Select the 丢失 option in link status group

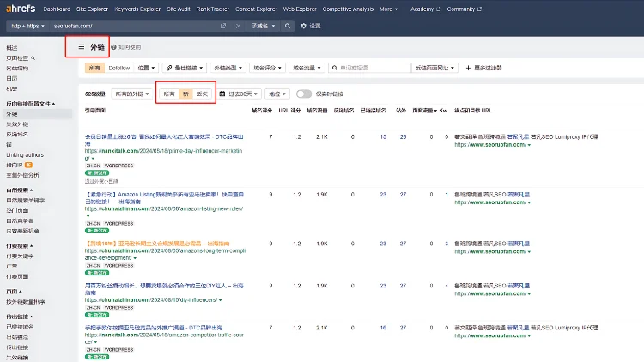pos(203,94)
